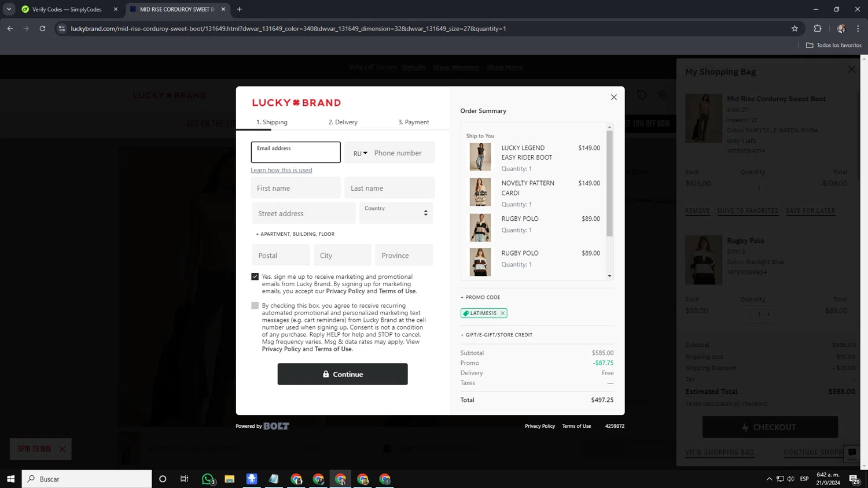Open the volume control in system tray
Image resolution: width=868 pixels, height=488 pixels.
tap(791, 479)
